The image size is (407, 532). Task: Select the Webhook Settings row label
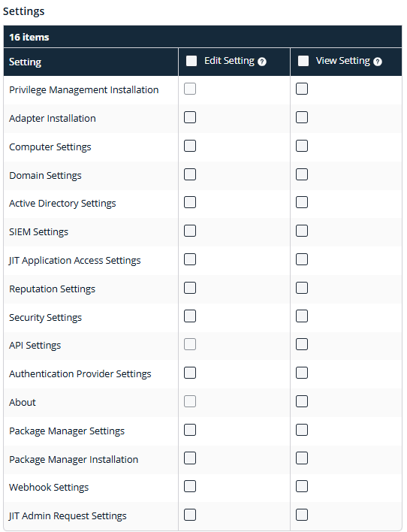tap(49, 487)
